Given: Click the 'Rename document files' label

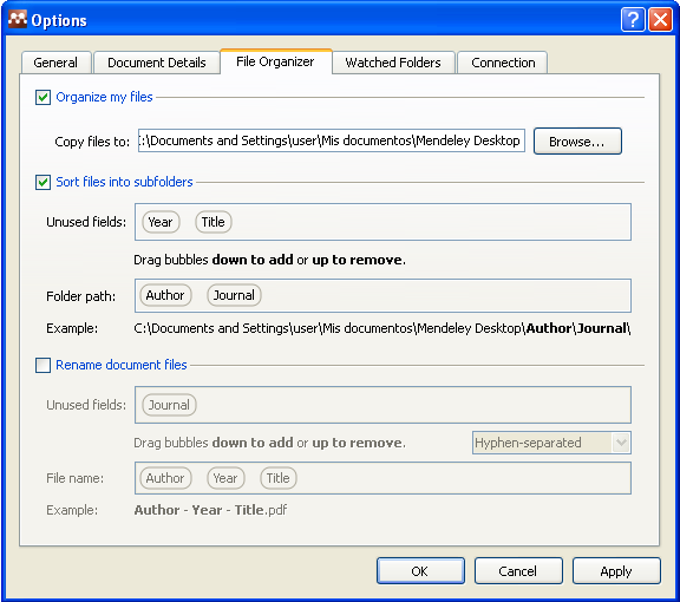Looking at the screenshot, I should [x=121, y=365].
